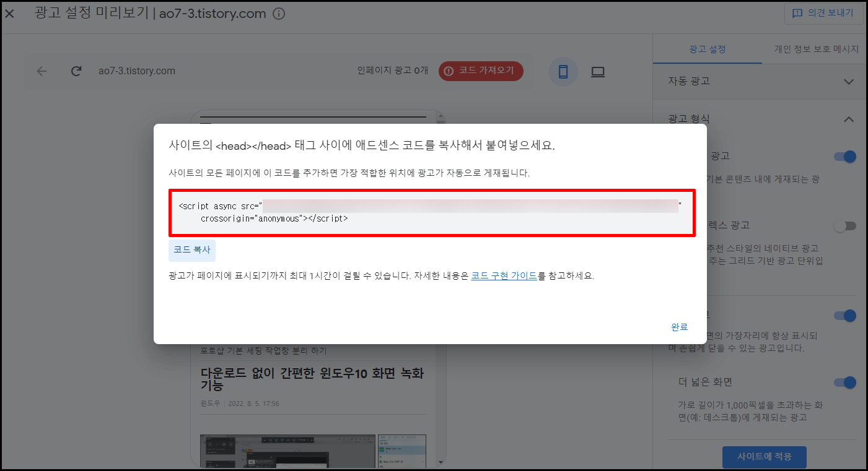
Task: Toggle the in-page 광고 switch at top
Action: coord(845,157)
